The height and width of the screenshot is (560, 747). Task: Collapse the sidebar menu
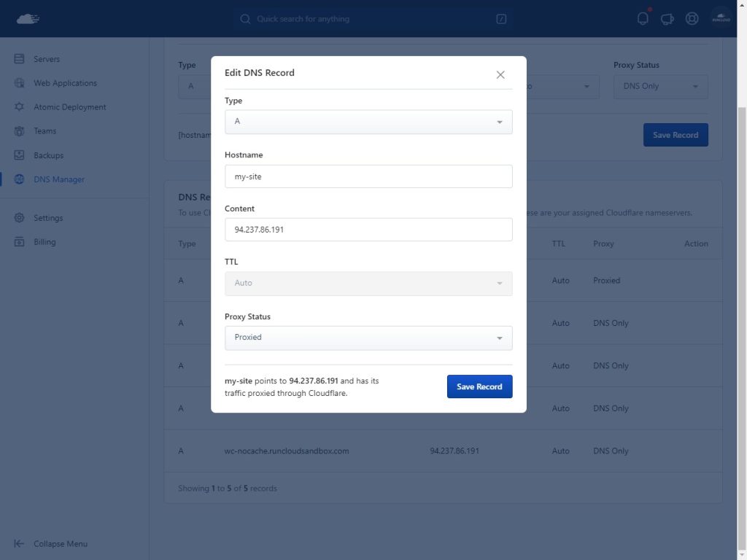coord(51,544)
